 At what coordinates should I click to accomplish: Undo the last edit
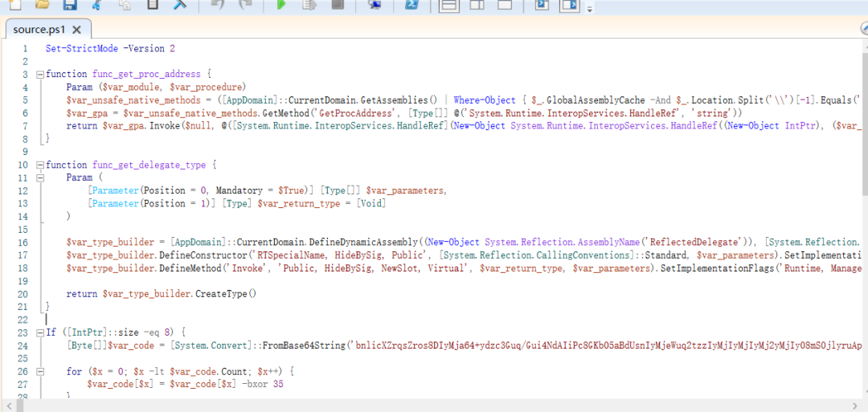(218, 5)
